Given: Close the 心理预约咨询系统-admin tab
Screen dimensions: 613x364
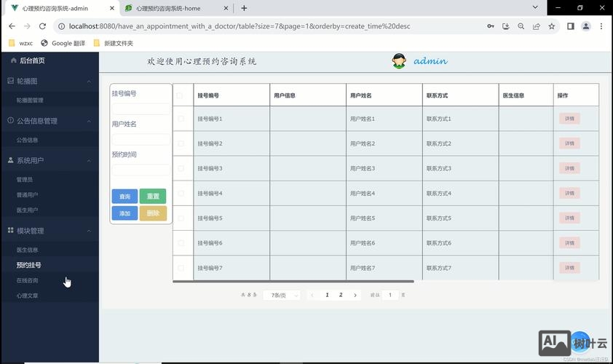Looking at the screenshot, I should [112, 8].
